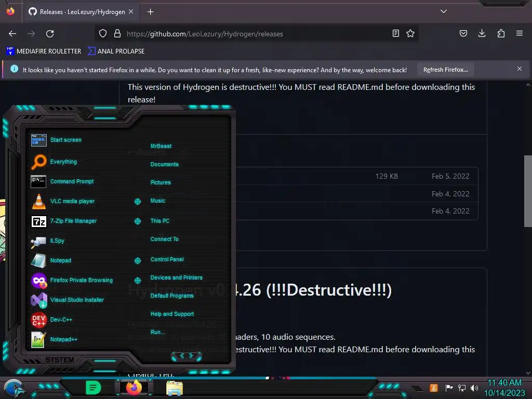Viewport: 532px width, 399px height.
Task: Open File Explorer from taskbar
Action: tap(175, 388)
